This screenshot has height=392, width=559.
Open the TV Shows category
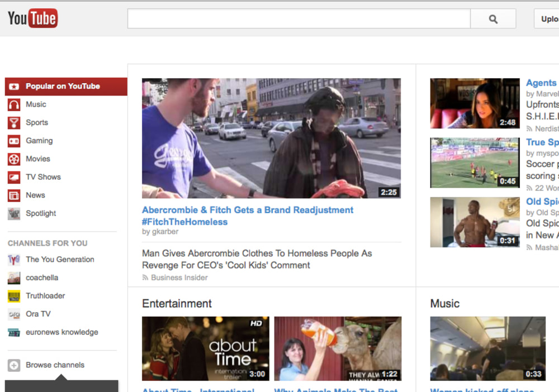tap(43, 177)
